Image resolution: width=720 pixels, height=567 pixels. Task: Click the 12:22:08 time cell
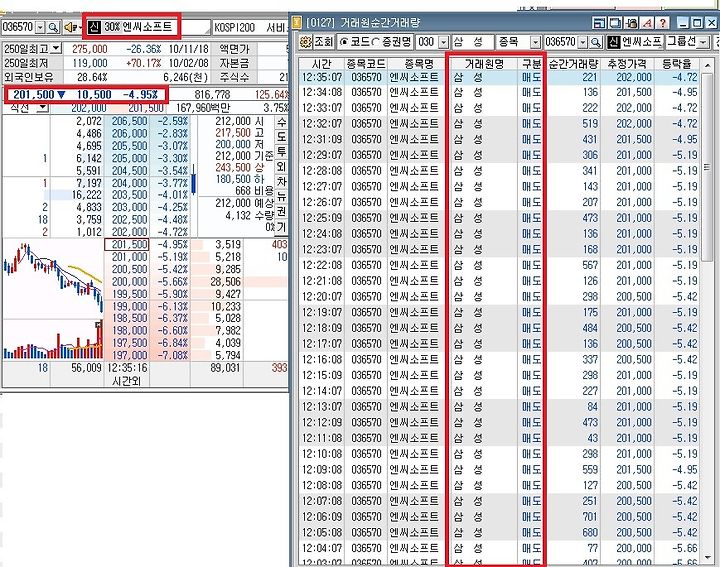click(322, 265)
